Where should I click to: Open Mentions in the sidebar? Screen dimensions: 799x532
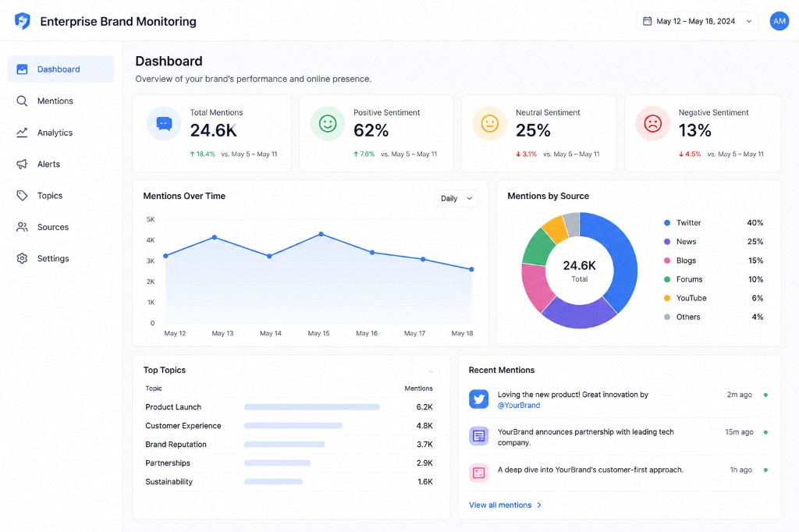pos(61,101)
